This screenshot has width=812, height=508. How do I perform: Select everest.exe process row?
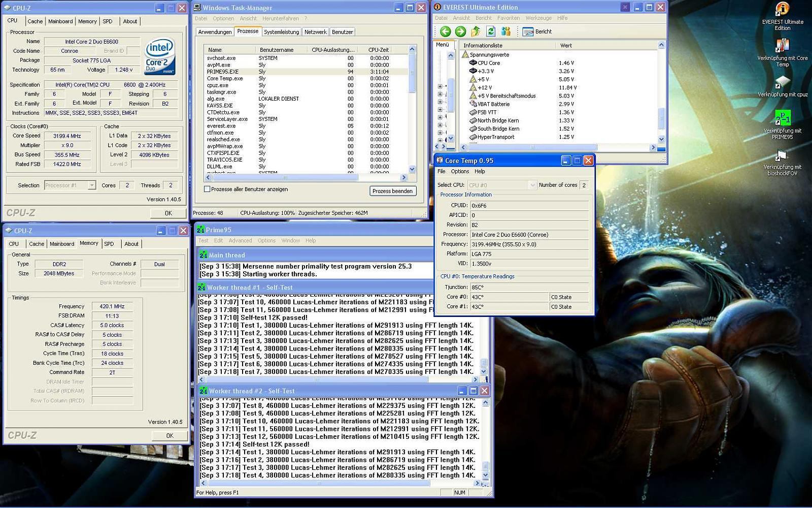pos(306,126)
